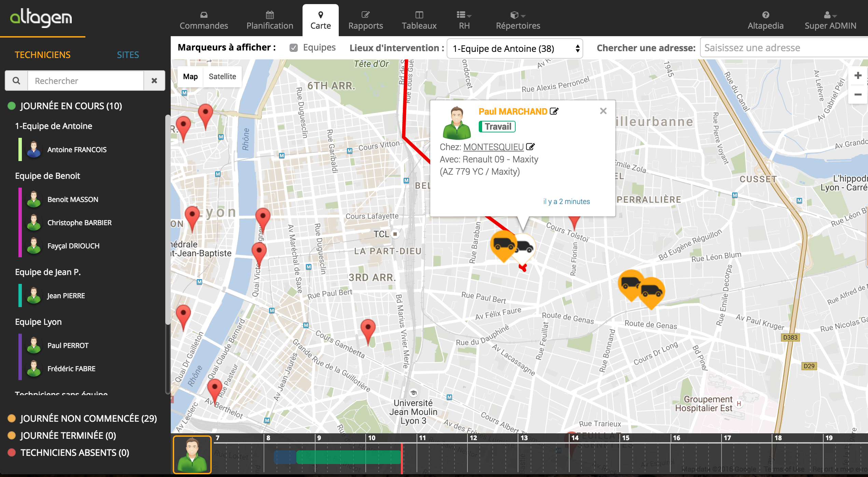Open the Commandes menu
The width and height of the screenshot is (868, 477).
point(204,20)
